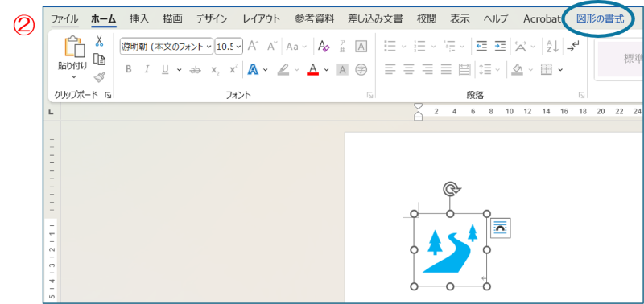Switch to the 差し込み文書 tab
Viewport: 644px width, 304px height.
pyautogui.click(x=375, y=18)
